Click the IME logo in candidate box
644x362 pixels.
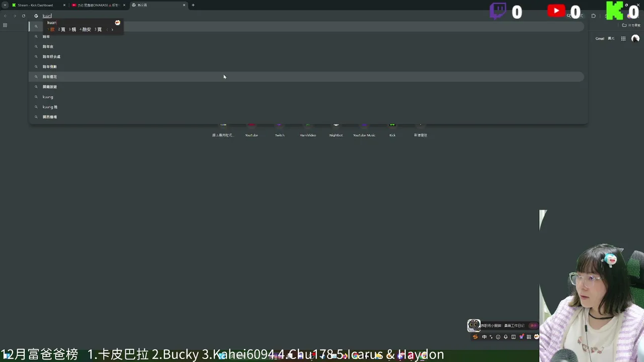point(118,23)
